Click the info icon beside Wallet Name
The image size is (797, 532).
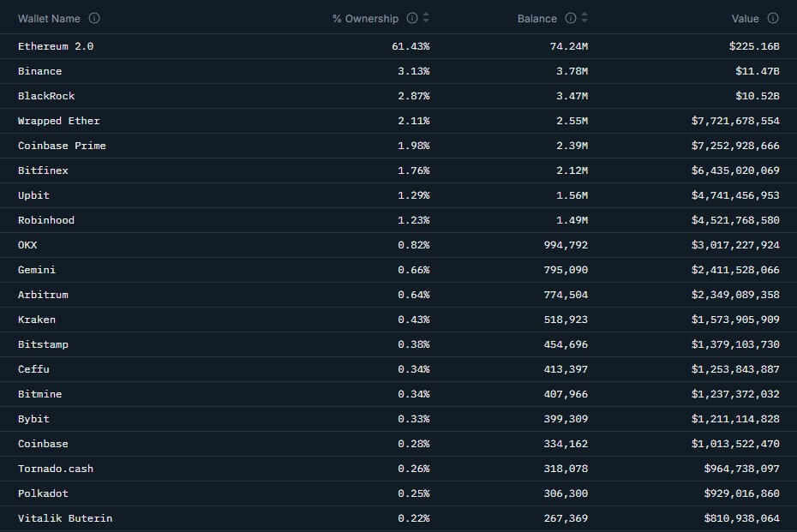tap(94, 18)
